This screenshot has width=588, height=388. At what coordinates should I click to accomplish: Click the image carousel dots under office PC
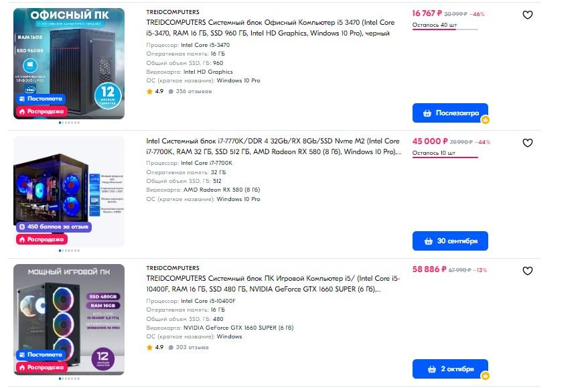pos(69,123)
